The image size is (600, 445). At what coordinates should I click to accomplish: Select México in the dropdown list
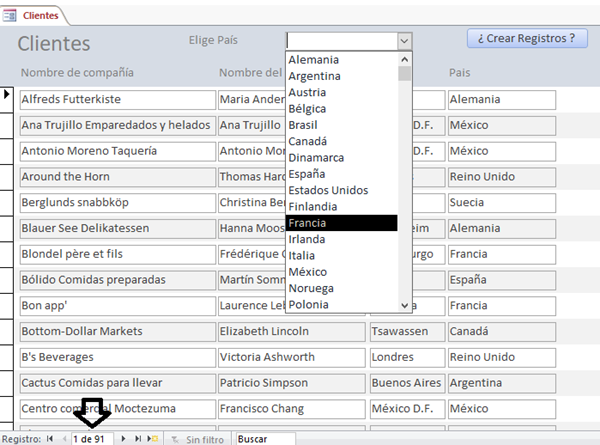point(342,272)
